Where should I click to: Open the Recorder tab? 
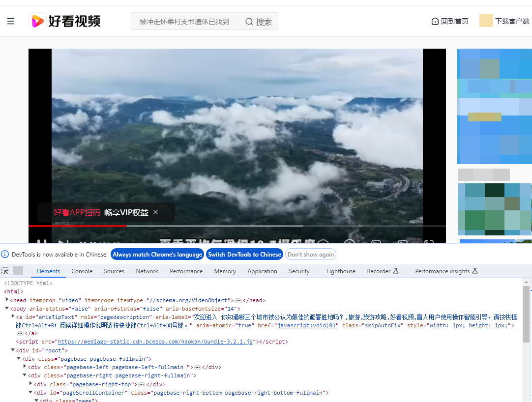point(383,271)
